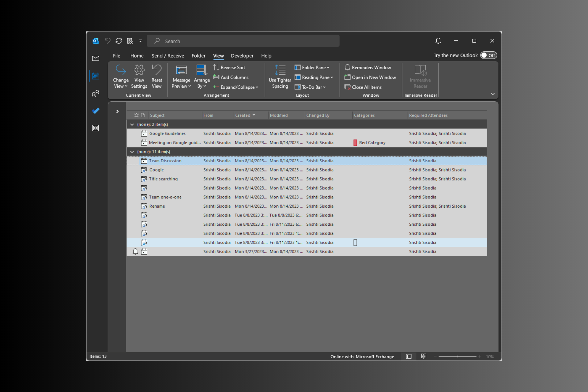
Task: Switch to the People module
Action: [96, 93]
